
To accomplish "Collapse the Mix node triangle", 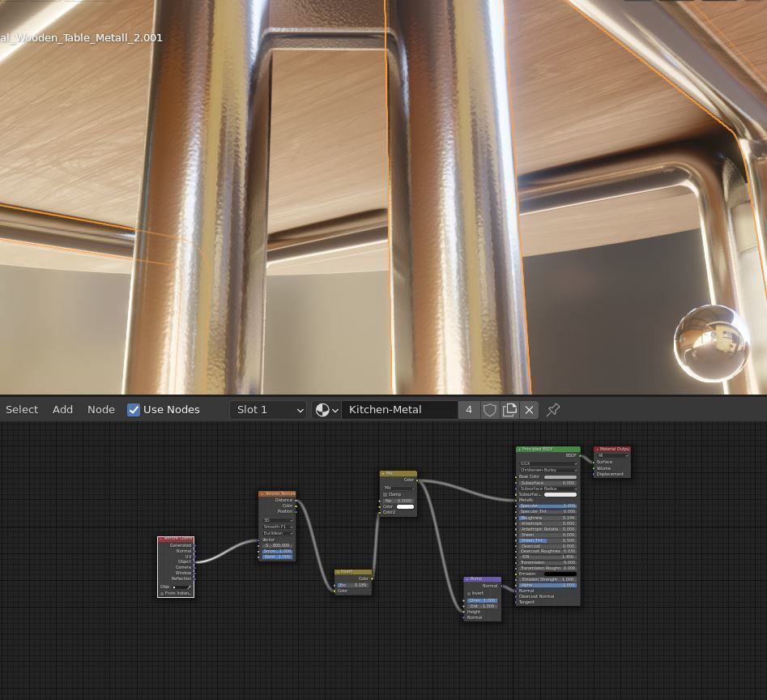I will click(x=383, y=473).
